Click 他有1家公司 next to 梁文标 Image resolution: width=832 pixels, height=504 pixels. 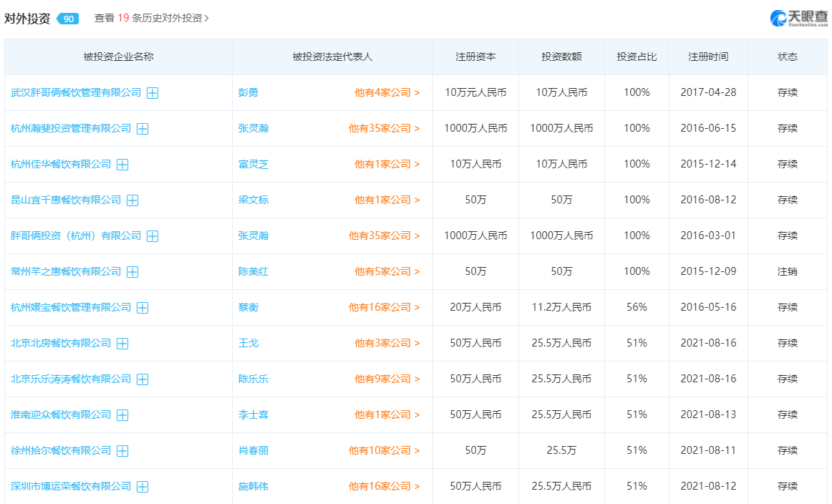pos(387,200)
